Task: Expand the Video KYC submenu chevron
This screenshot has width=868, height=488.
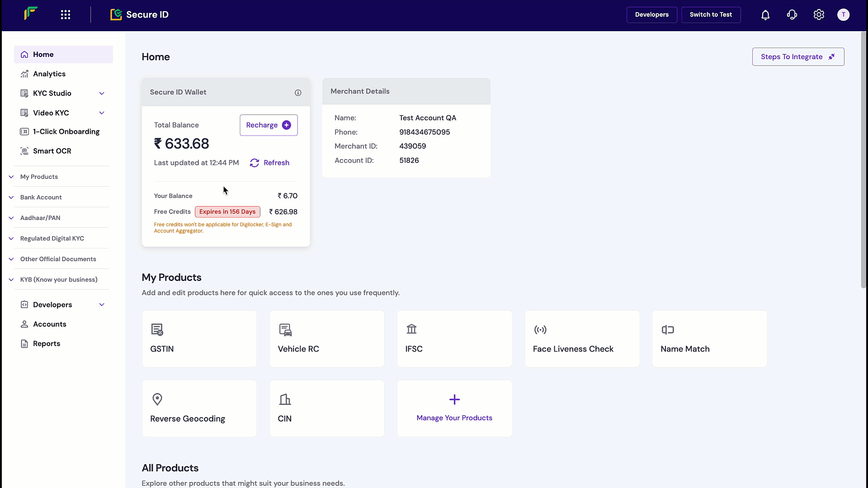Action: click(x=102, y=113)
